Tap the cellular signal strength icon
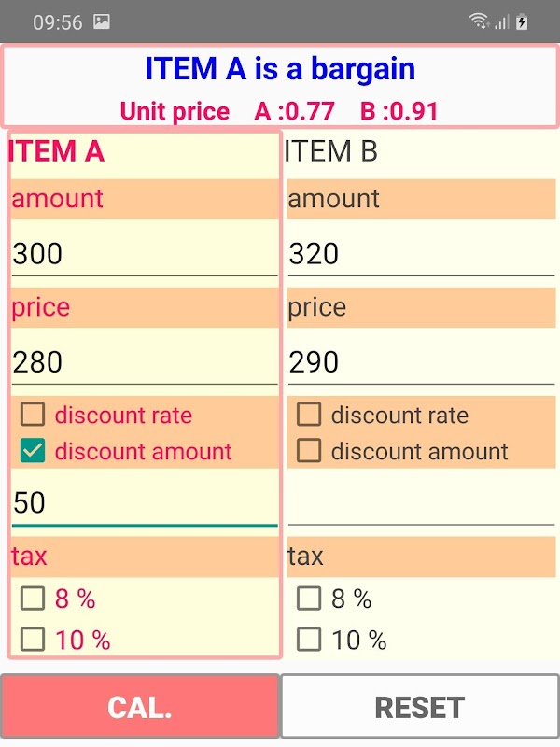The width and height of the screenshot is (560, 747). [x=501, y=21]
